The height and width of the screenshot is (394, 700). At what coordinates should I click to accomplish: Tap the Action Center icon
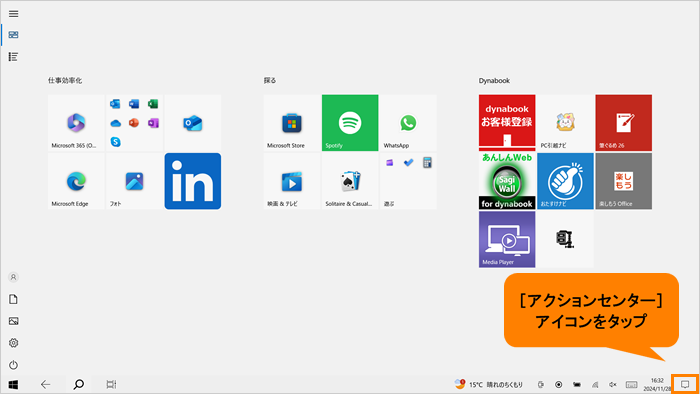click(685, 384)
